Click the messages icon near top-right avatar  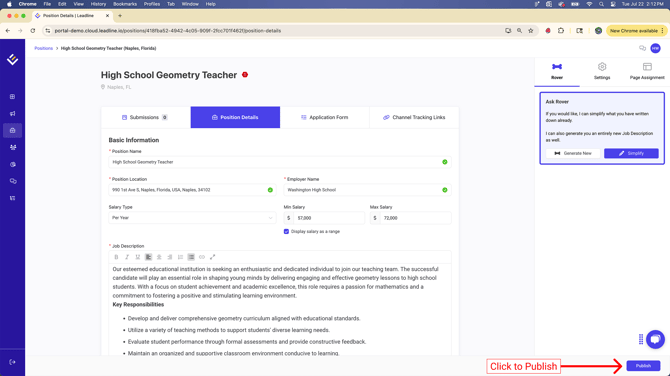(642, 48)
